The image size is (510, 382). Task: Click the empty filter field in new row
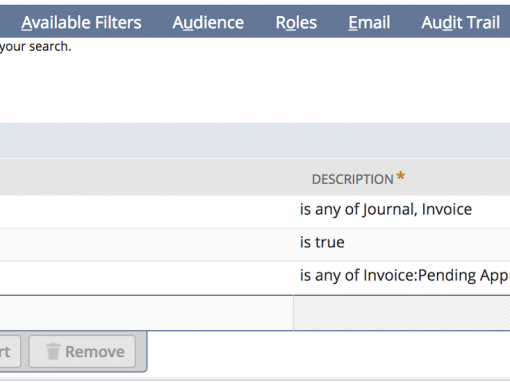click(146, 313)
